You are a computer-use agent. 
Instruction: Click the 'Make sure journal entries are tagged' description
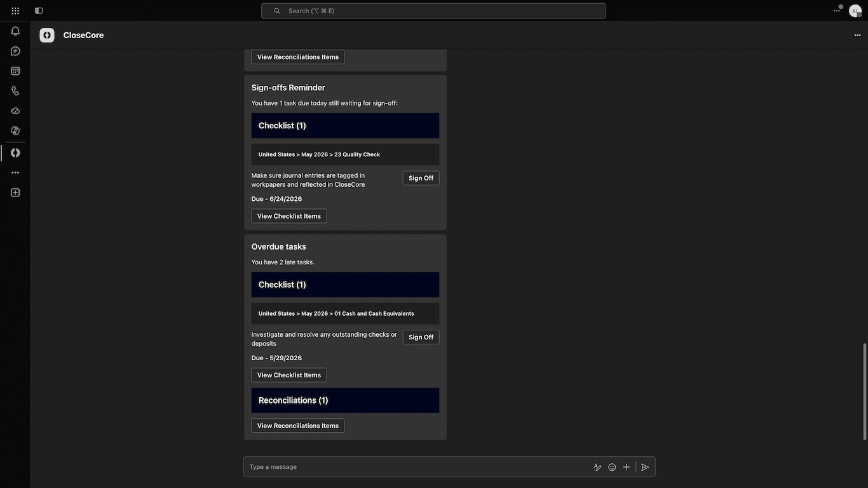point(308,180)
